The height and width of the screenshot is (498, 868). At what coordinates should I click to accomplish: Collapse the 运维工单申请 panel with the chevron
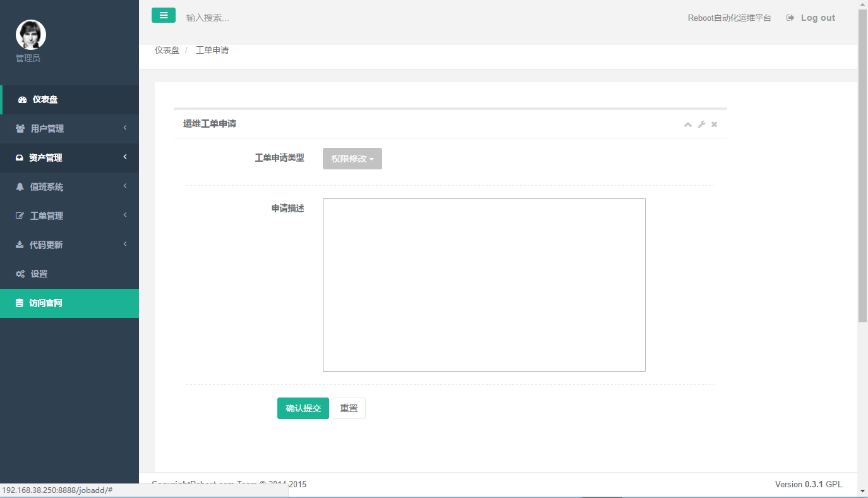point(687,124)
